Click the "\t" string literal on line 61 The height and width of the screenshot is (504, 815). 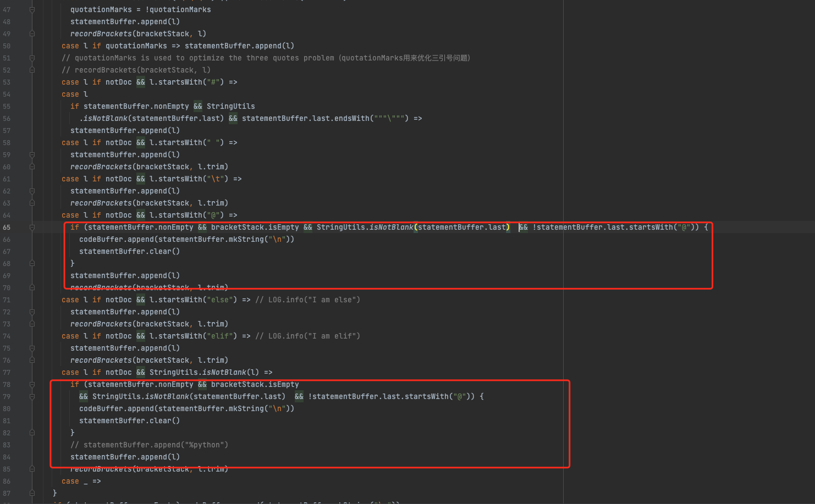(x=216, y=179)
